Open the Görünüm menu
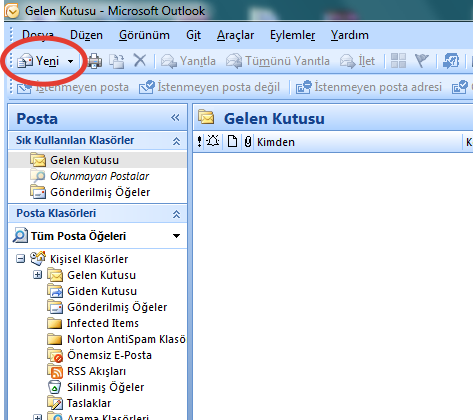Image resolution: width=473 pixels, height=420 pixels. tap(144, 35)
